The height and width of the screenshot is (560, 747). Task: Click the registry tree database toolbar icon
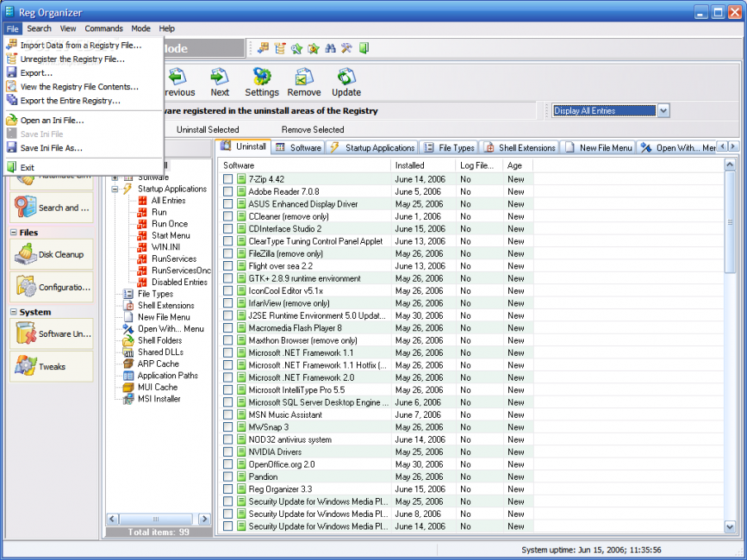pos(280,48)
